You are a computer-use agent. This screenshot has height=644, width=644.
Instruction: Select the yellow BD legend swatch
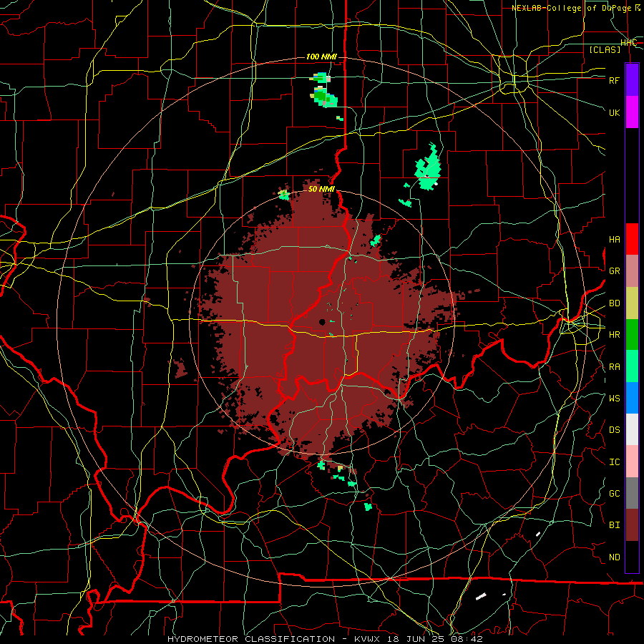pyautogui.click(x=632, y=303)
